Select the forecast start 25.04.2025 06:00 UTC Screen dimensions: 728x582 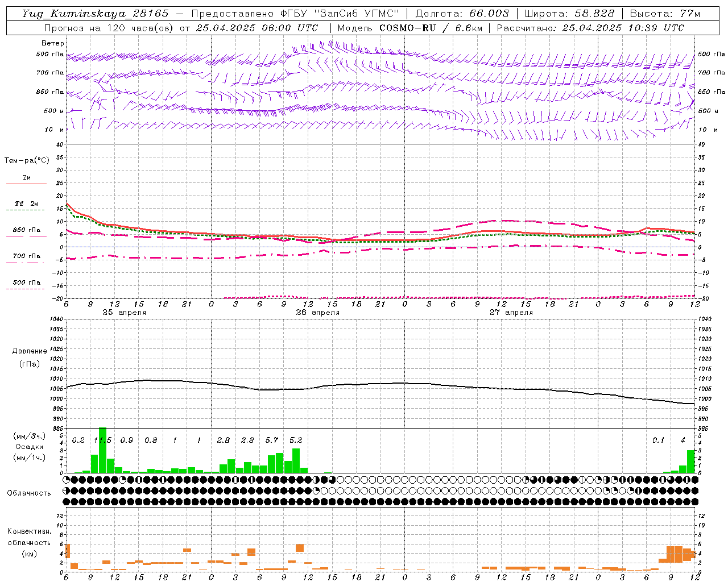257,28
